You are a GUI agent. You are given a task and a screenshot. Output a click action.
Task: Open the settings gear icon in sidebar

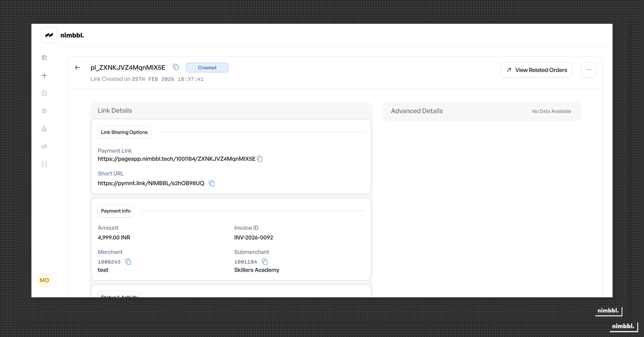(x=44, y=111)
